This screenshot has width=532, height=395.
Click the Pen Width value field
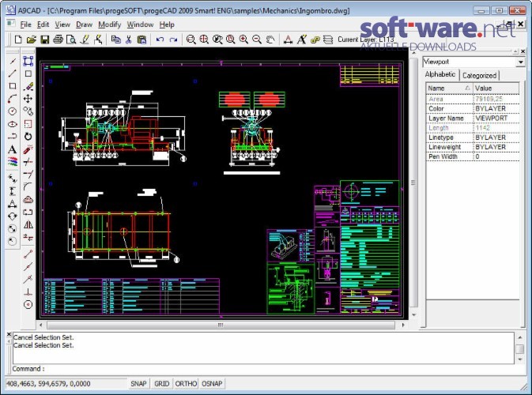(496, 156)
